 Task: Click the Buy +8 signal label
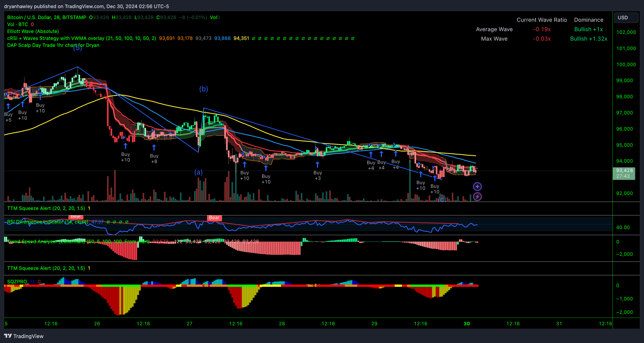pyautogui.click(x=154, y=159)
